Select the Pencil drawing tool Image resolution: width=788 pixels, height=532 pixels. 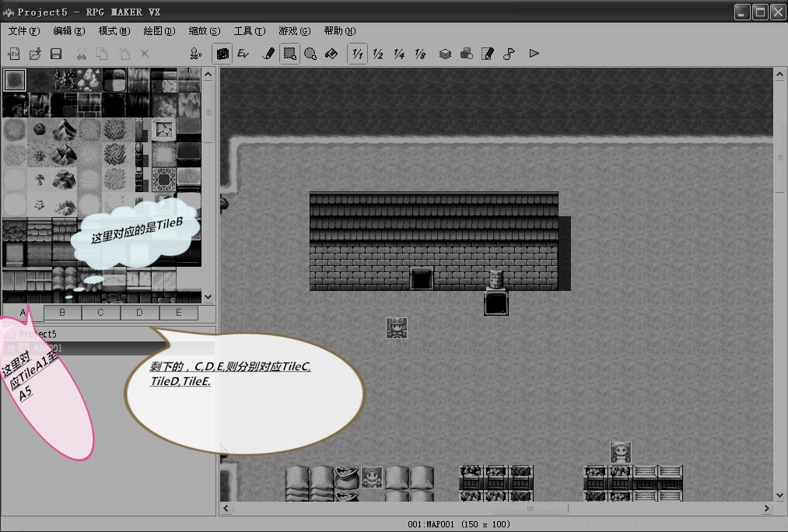(x=268, y=54)
